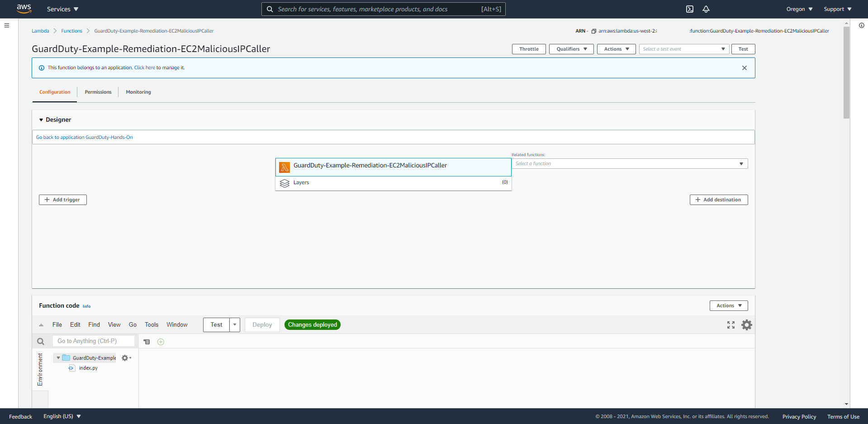This screenshot has height=424, width=868.
Task: Open the new tab plus icon
Action: 161,342
